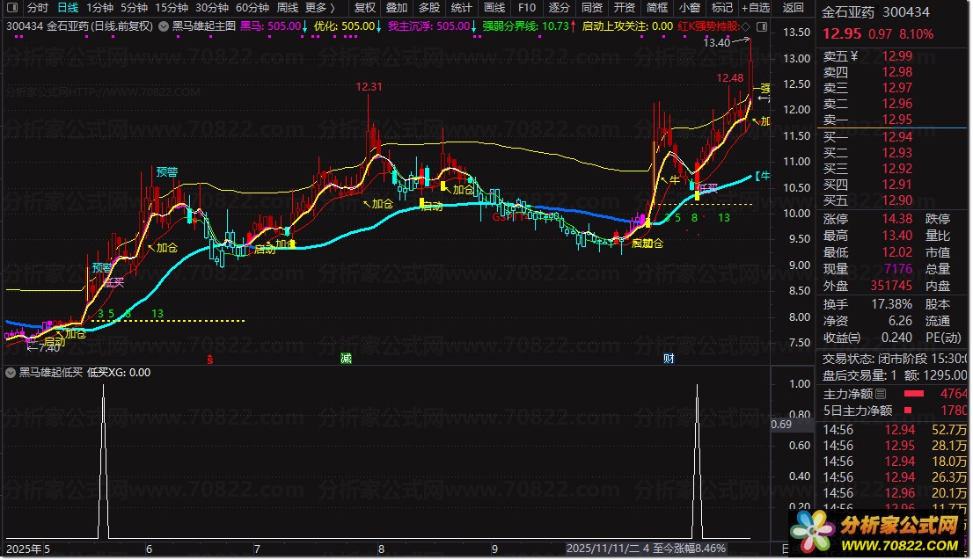Open F10 company information
Viewport: 973px width, 560px height.
(526, 8)
